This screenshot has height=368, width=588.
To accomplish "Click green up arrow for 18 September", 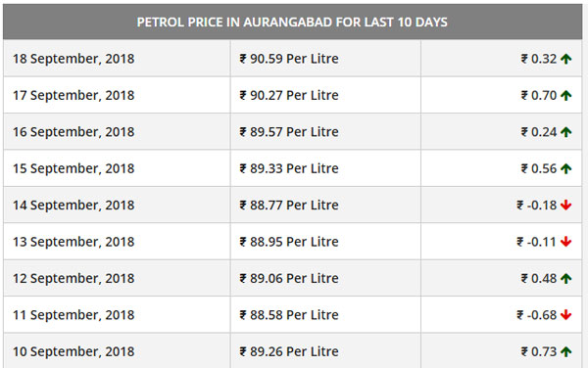I will (565, 59).
